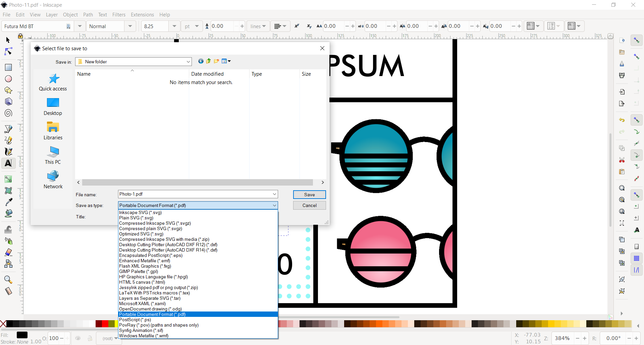Click the Desktop shortcut in save dialog
644x345 pixels.
pos(53,107)
